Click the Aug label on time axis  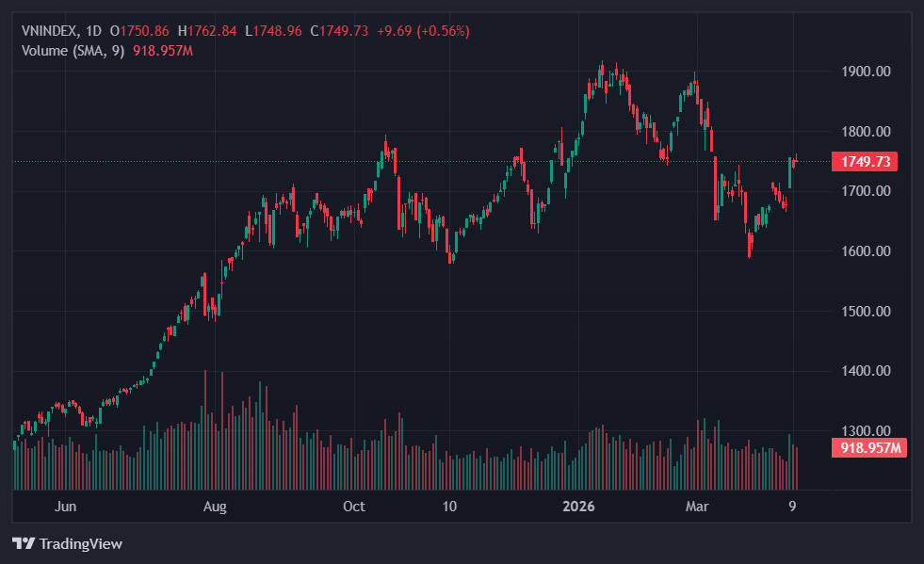pos(216,507)
